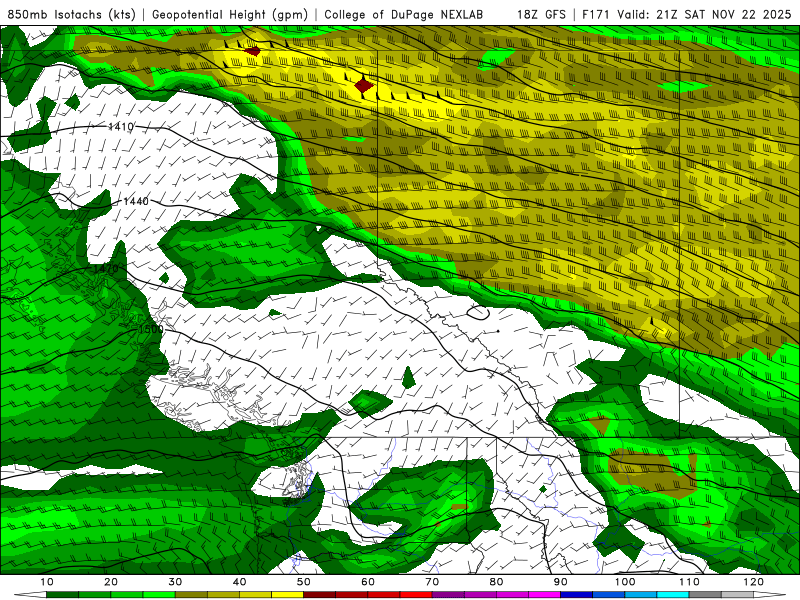Click the 1440 height contour label

click(136, 202)
